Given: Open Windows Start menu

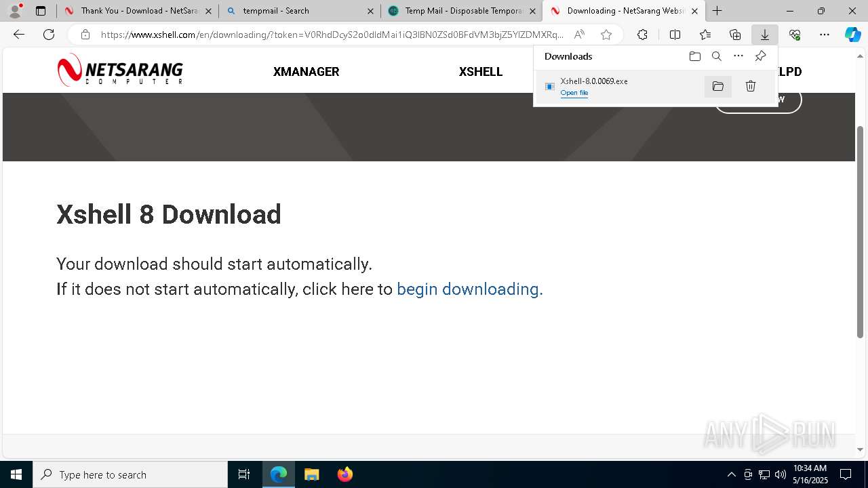Looking at the screenshot, I should click(x=16, y=474).
